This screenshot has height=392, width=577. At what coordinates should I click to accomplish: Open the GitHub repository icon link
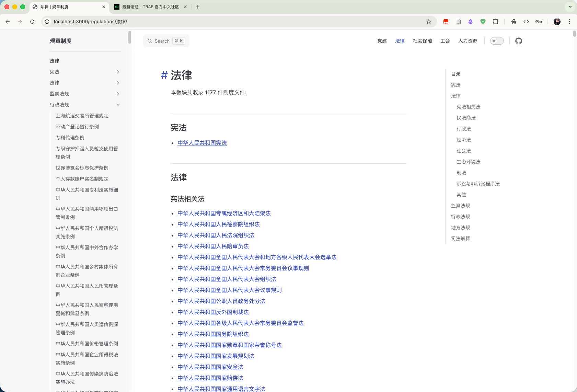(x=518, y=41)
